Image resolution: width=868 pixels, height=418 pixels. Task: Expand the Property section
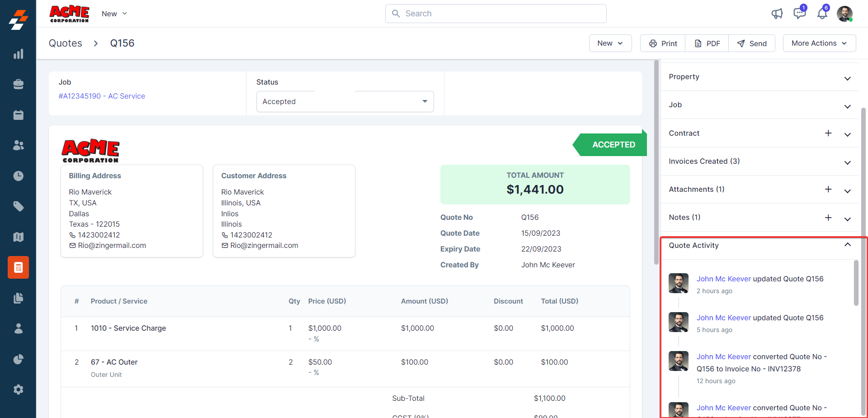(x=847, y=78)
